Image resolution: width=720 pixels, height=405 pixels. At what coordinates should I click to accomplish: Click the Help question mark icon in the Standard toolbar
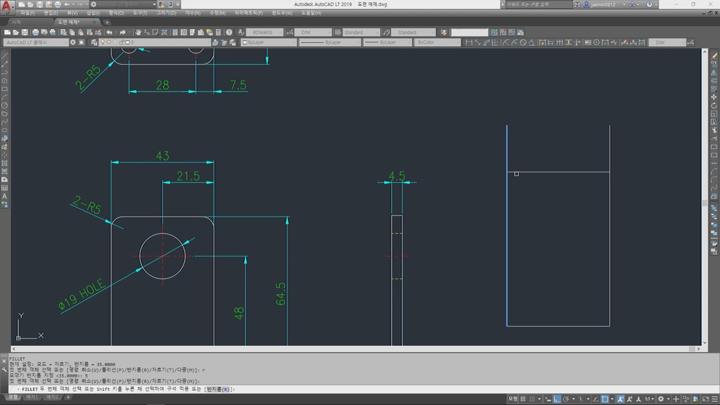point(229,32)
